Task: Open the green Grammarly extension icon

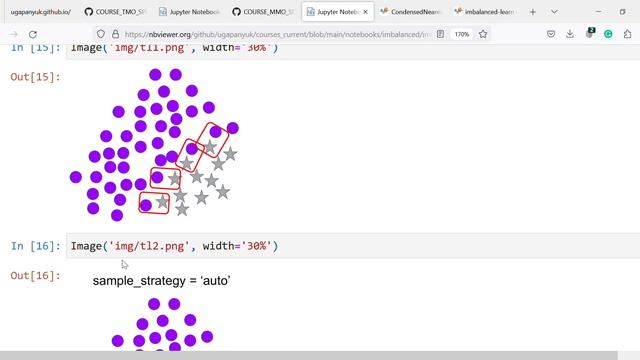Action: 608,34
